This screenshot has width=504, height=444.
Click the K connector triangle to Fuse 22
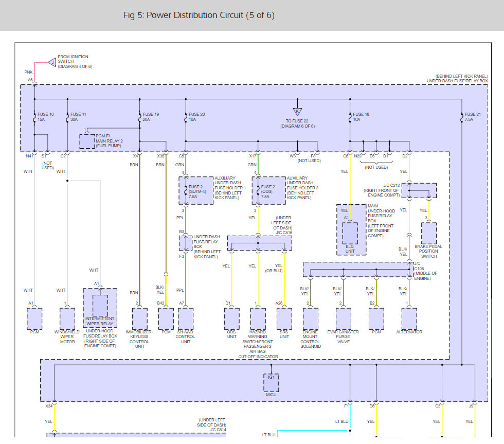click(x=297, y=112)
